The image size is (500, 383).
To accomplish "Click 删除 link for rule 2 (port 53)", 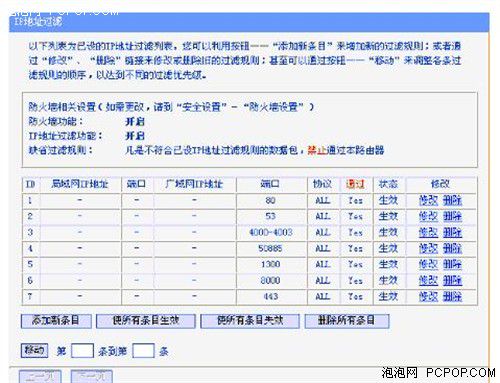I will click(x=452, y=216).
